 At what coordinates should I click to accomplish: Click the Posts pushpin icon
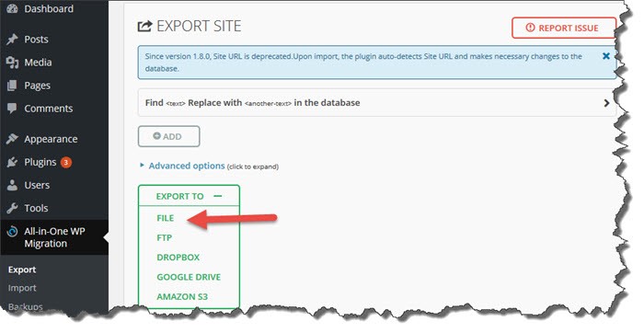[x=12, y=39]
